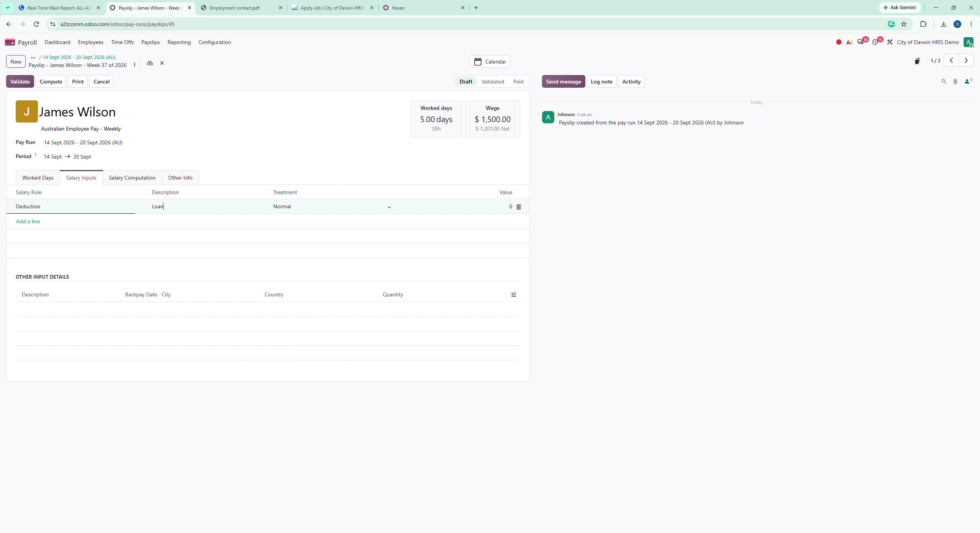Image resolution: width=980 pixels, height=533 pixels.
Task: Select the Salary Inputs tab
Action: coord(81,178)
